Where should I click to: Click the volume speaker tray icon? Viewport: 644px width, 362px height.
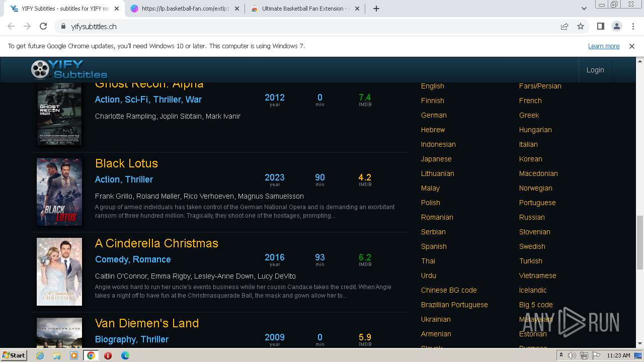[x=572, y=355]
